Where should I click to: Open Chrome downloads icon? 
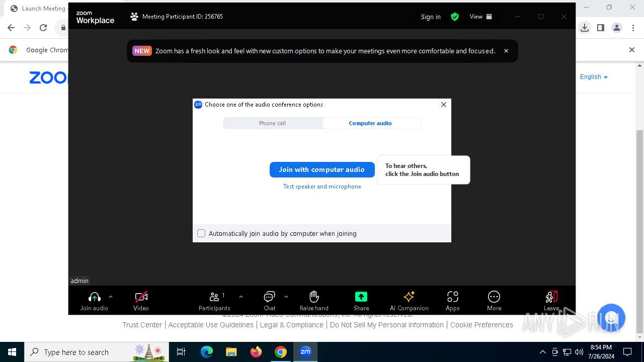[x=585, y=28]
